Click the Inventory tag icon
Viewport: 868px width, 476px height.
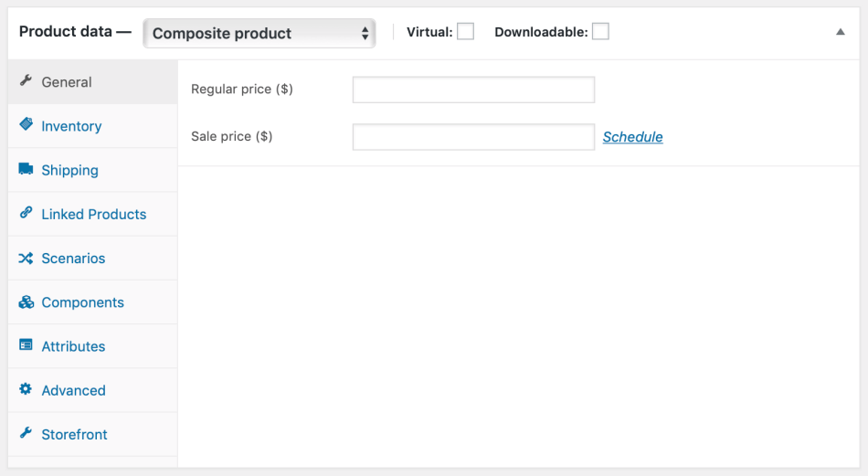[x=26, y=125]
